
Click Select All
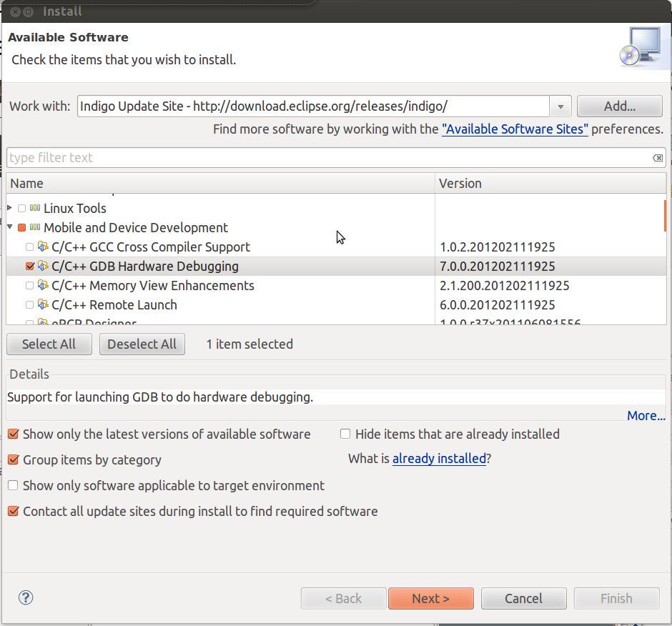[x=49, y=344]
